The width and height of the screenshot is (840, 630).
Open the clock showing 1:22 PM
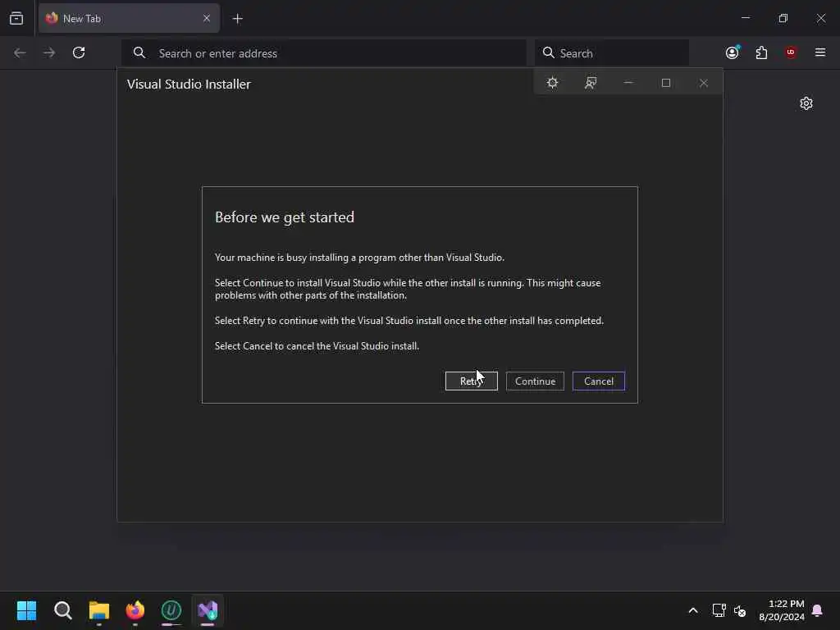(782, 610)
